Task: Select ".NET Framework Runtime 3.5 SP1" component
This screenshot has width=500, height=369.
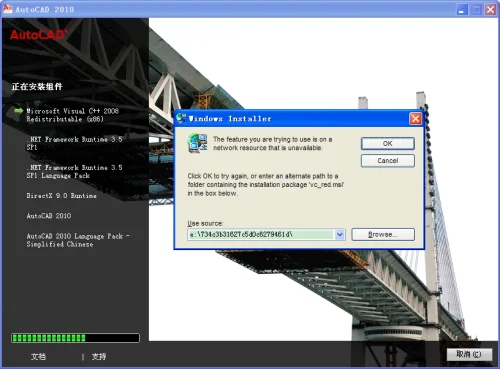Action: (x=74, y=143)
